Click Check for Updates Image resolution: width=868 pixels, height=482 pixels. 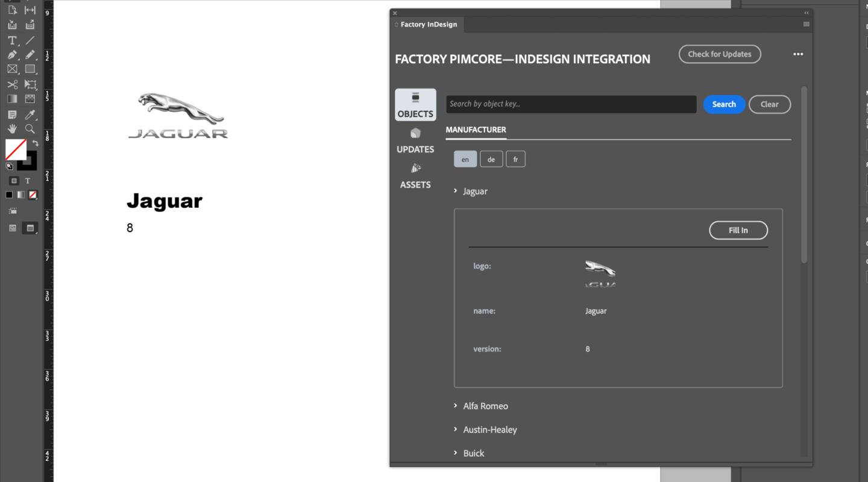pyautogui.click(x=720, y=54)
